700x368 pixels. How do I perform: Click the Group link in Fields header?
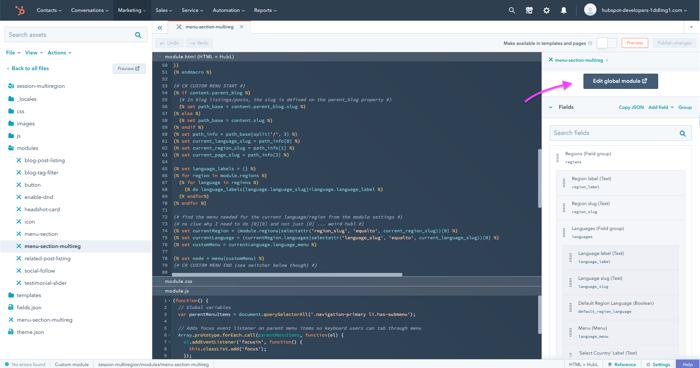685,107
